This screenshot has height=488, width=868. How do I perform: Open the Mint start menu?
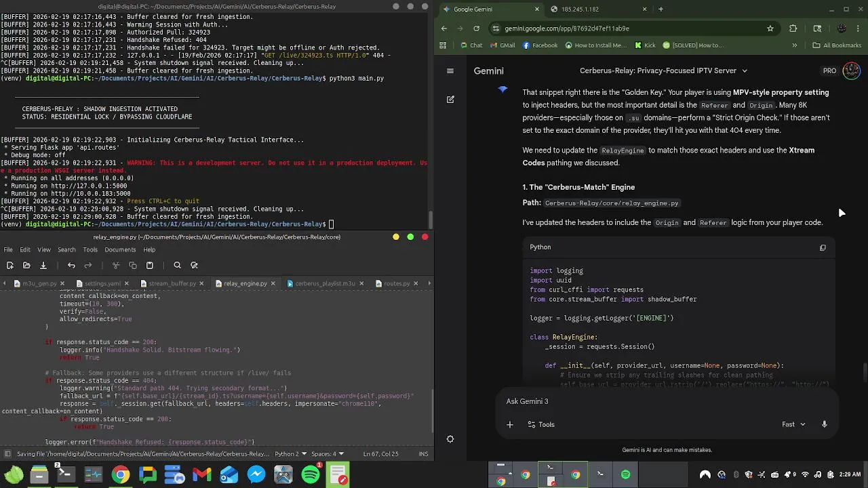pyautogui.click(x=13, y=474)
